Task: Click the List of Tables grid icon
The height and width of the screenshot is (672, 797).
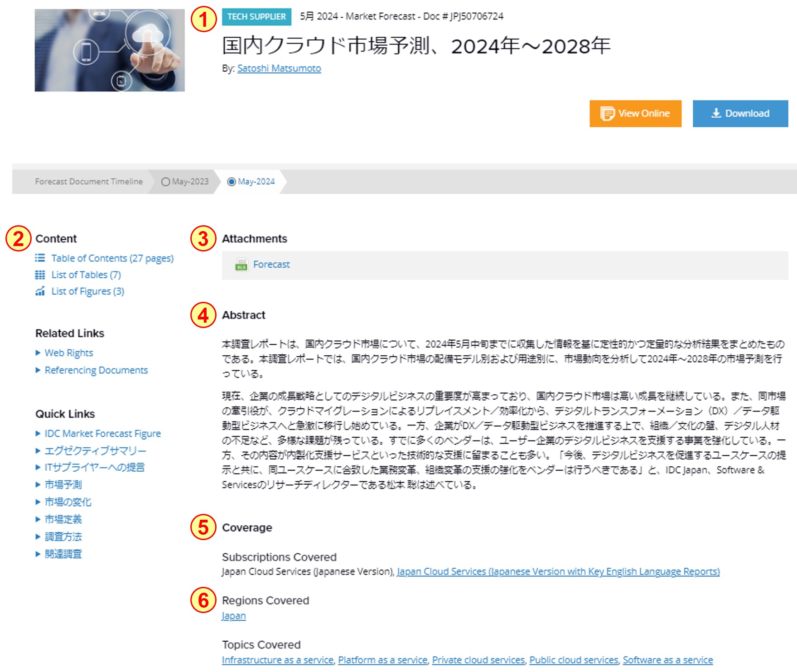Action: [40, 275]
